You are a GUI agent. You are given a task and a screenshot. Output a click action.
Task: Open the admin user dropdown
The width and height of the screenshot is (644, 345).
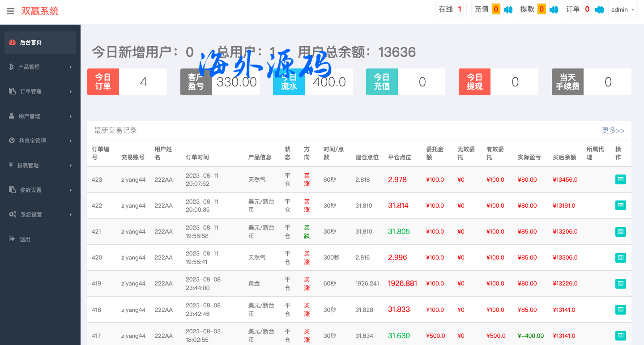tap(623, 9)
